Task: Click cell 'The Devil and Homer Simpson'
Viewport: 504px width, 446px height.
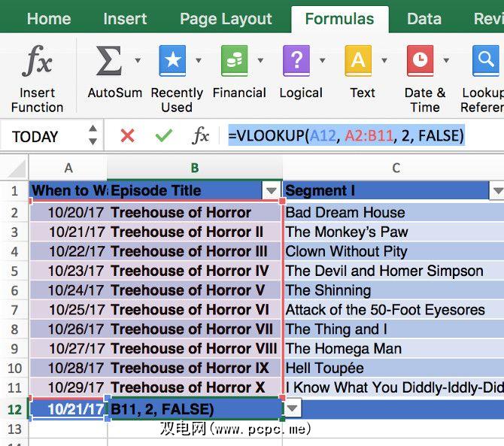Action: 393,271
